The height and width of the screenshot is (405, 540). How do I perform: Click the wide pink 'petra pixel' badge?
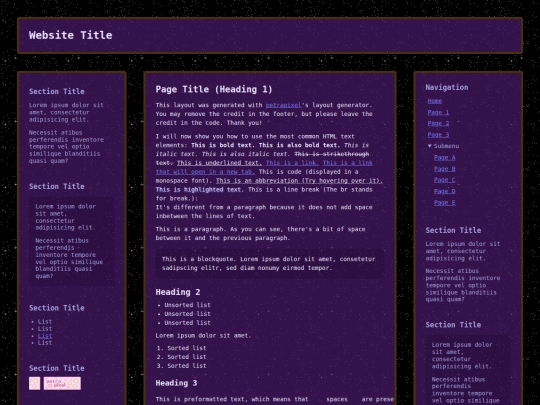tap(62, 383)
